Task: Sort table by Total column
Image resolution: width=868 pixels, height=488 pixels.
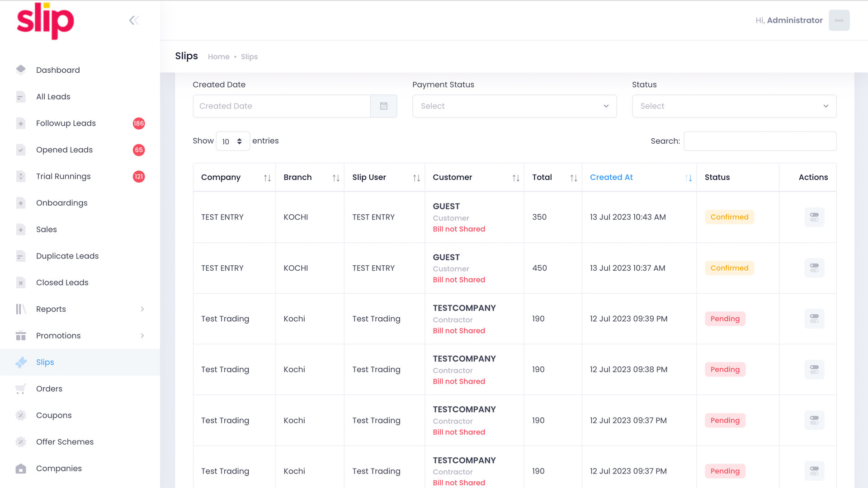Action: click(553, 178)
